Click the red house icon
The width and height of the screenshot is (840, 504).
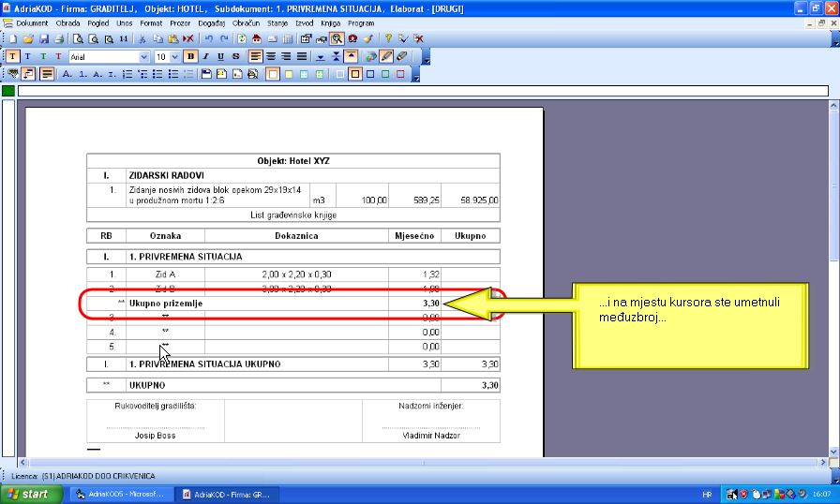pyautogui.click(x=257, y=38)
